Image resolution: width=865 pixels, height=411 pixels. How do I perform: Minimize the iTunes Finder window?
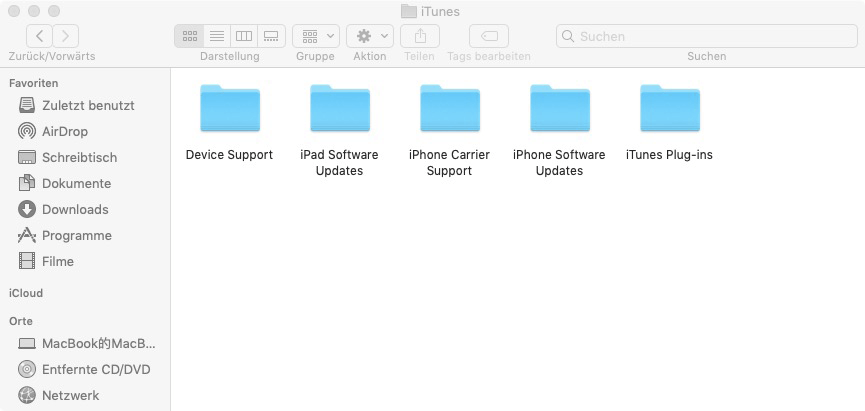point(34,11)
